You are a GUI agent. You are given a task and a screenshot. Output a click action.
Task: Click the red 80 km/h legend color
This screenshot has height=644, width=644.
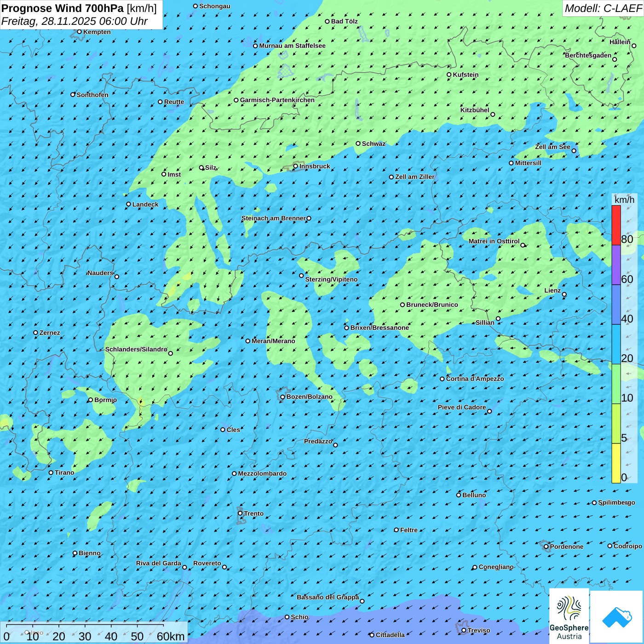coord(616,225)
